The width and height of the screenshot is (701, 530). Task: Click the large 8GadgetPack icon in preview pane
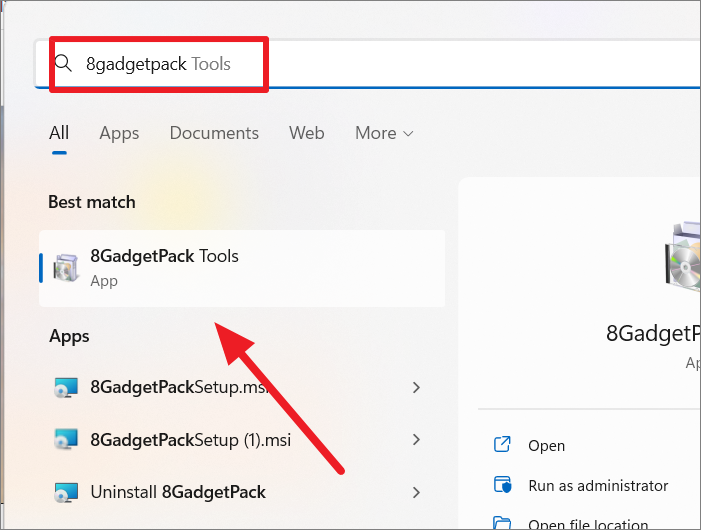click(683, 257)
